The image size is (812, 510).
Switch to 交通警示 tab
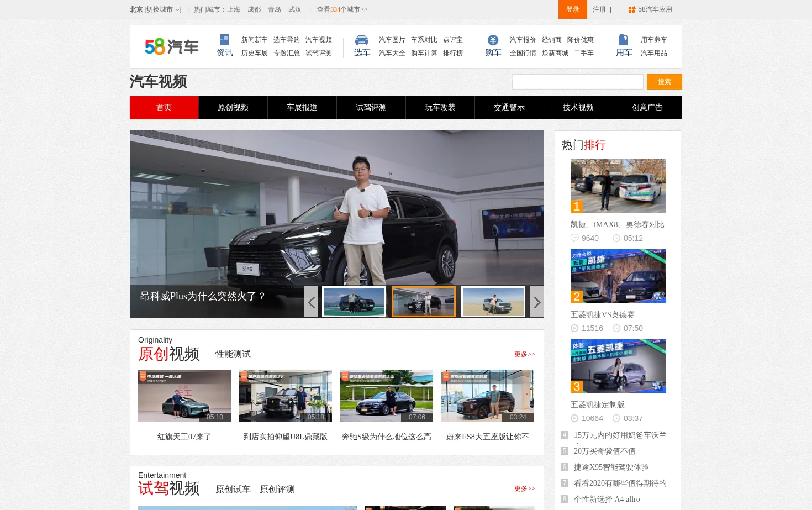point(509,108)
